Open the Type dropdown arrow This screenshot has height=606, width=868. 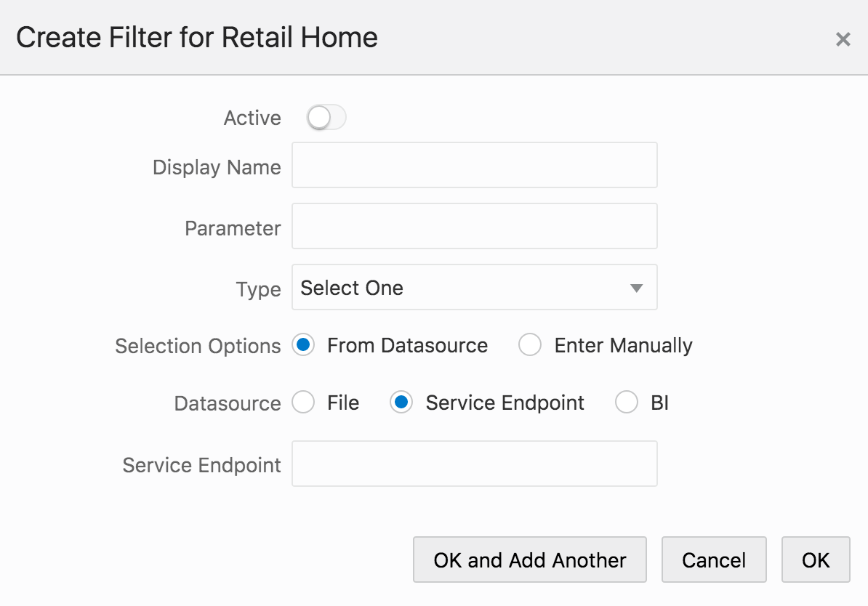click(636, 288)
